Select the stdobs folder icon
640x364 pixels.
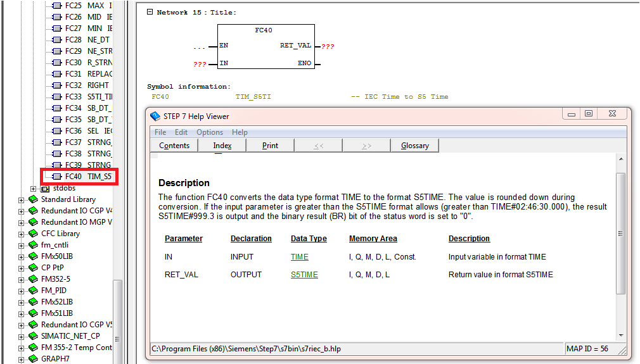(x=45, y=189)
